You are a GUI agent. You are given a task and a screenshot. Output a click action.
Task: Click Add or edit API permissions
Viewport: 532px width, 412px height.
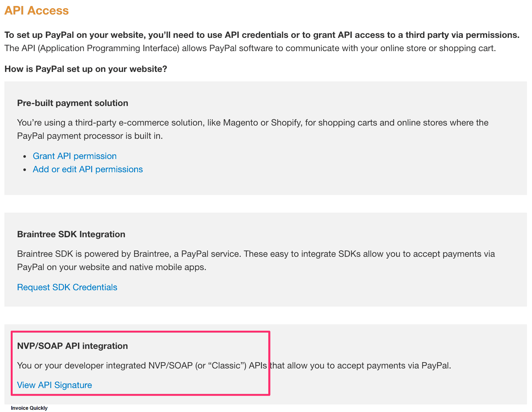coord(88,169)
